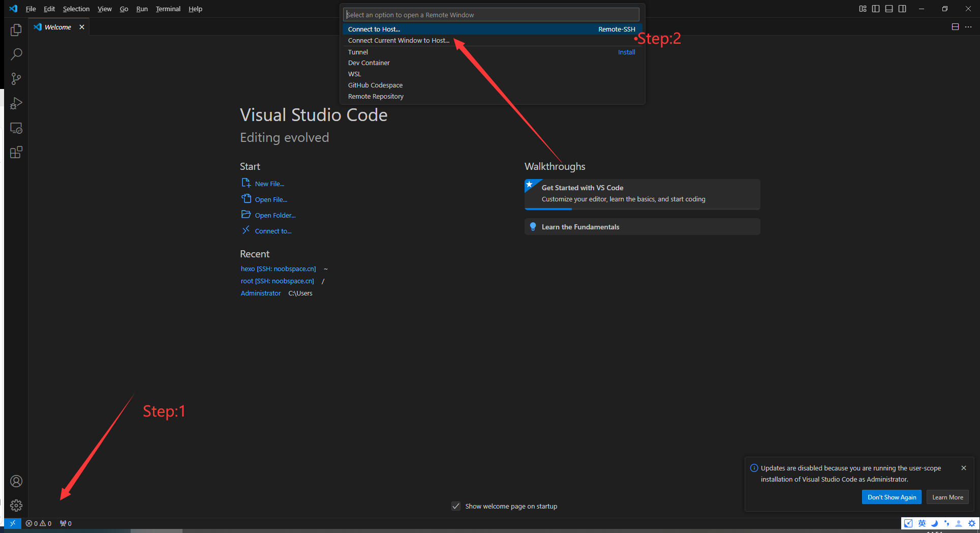The image size is (980, 533).
Task: Click the Connect to... start link
Action: pos(273,231)
